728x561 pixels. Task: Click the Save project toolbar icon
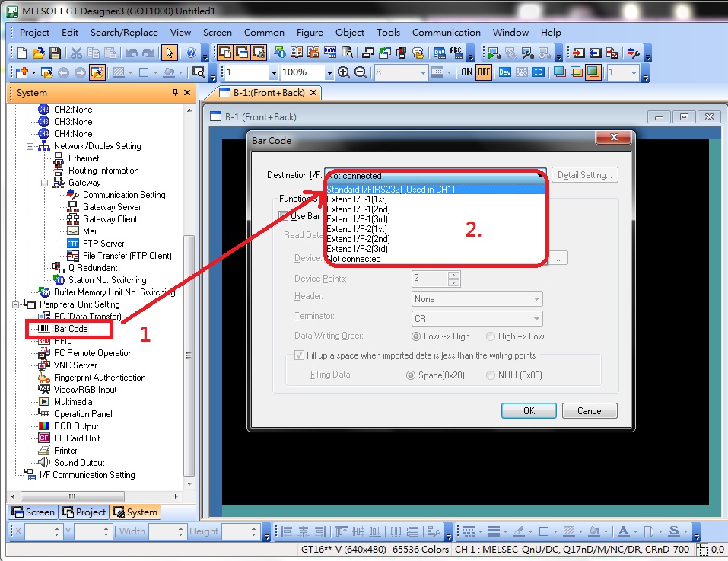[x=55, y=53]
